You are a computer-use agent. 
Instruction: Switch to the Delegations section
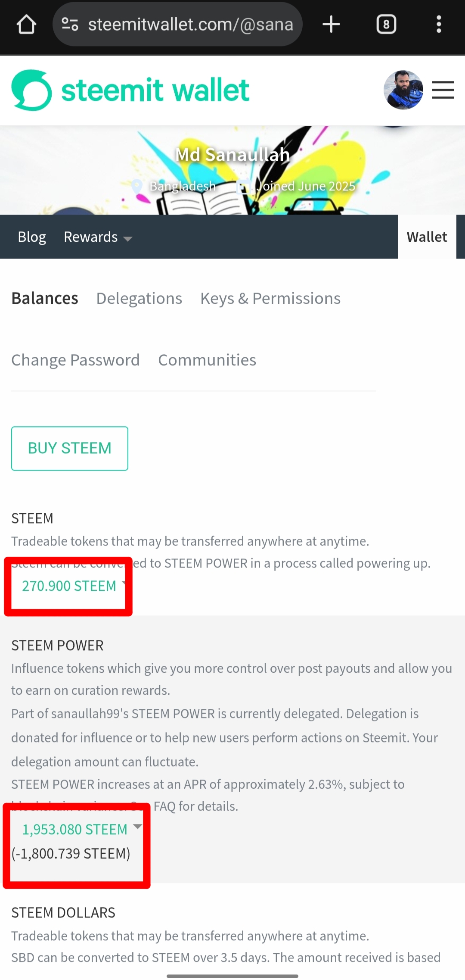point(139,299)
